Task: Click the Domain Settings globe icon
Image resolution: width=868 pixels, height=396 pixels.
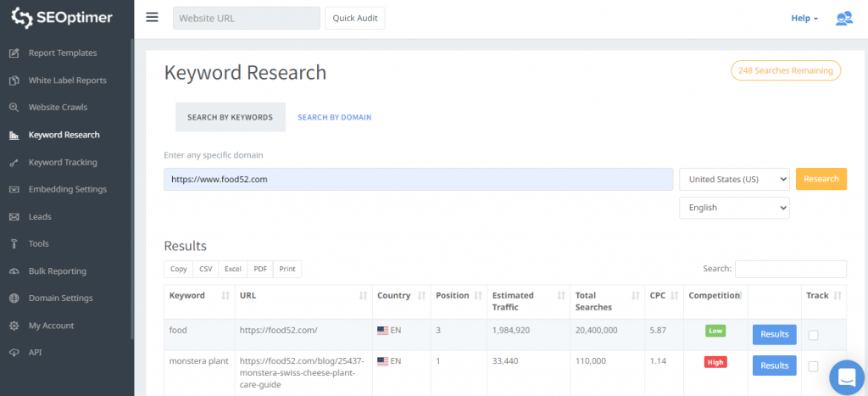Action: pyautogui.click(x=14, y=298)
